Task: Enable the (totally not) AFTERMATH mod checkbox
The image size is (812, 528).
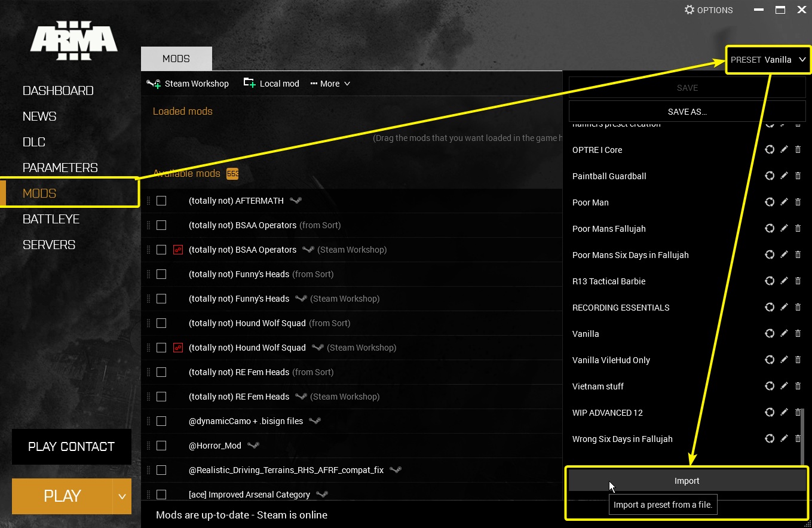Action: 161,201
